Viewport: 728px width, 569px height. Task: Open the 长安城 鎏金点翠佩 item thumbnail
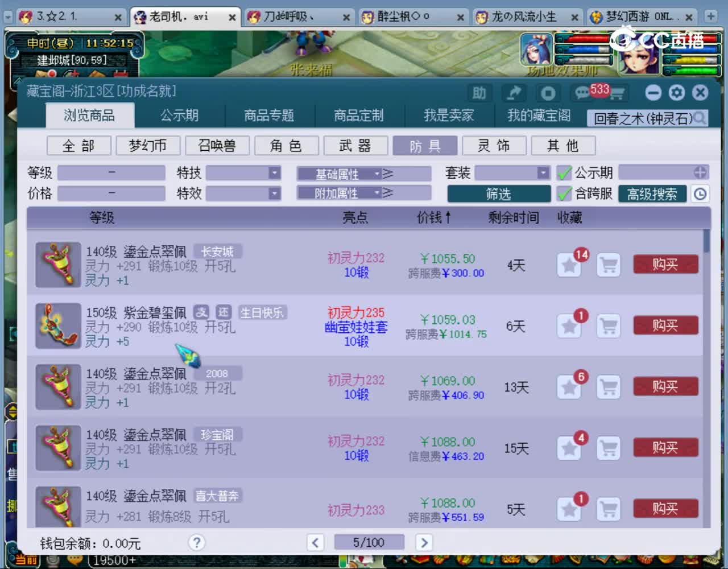tap(58, 265)
